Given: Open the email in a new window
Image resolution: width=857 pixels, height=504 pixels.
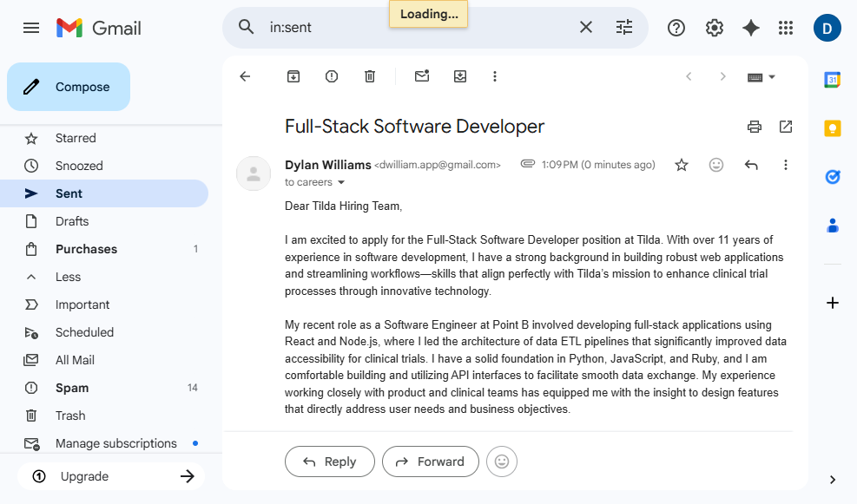Looking at the screenshot, I should 786,127.
